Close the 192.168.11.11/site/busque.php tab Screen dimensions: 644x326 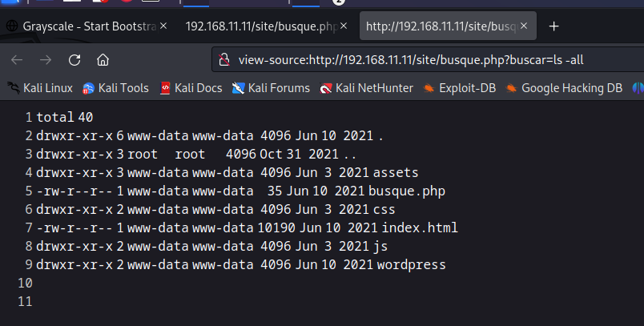(x=344, y=26)
